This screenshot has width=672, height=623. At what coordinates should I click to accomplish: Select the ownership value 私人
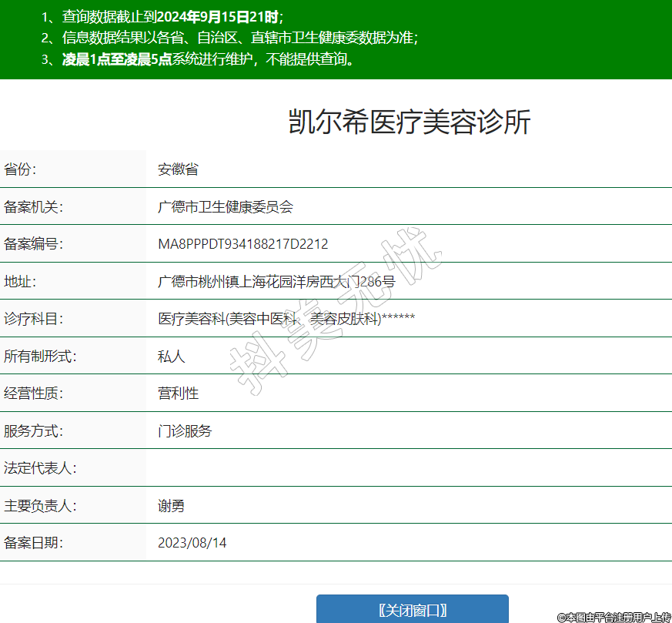172,357
